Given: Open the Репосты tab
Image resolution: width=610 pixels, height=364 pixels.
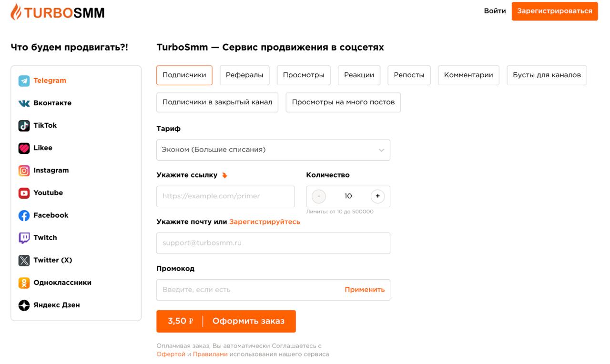Looking at the screenshot, I should 409,75.
